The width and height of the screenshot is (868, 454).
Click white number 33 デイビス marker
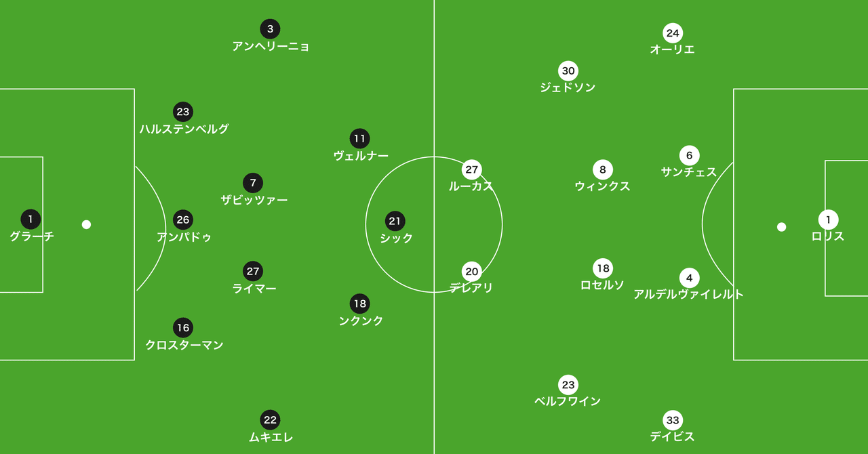[673, 420]
